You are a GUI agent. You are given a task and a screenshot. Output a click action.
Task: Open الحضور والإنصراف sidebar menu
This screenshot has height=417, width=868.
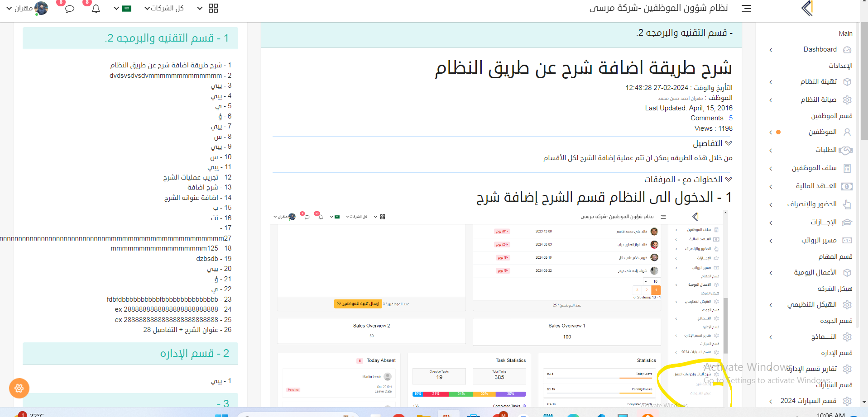click(x=811, y=204)
